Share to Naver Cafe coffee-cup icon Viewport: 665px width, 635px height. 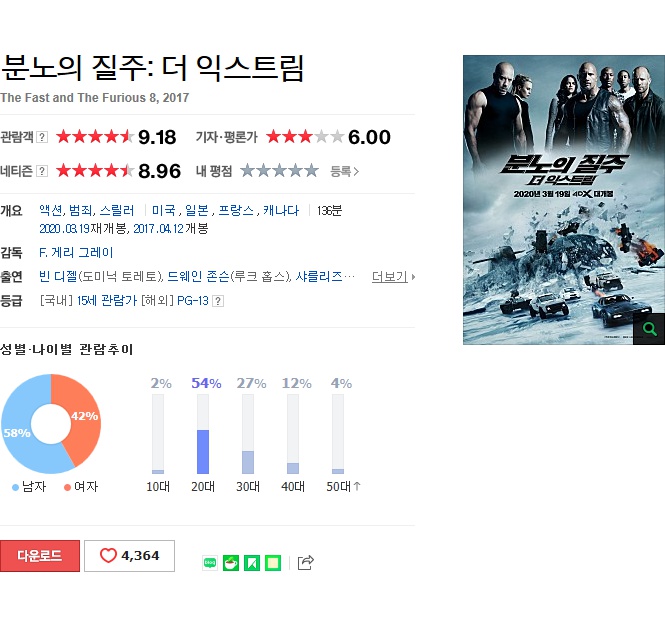tap(231, 563)
